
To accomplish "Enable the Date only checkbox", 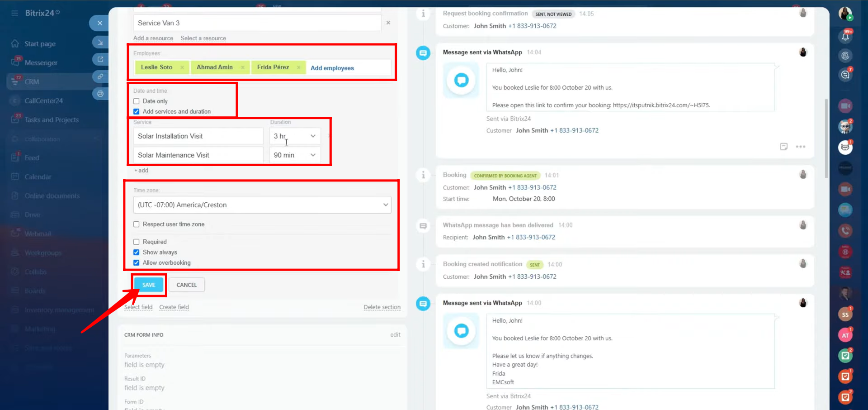I will tap(137, 101).
